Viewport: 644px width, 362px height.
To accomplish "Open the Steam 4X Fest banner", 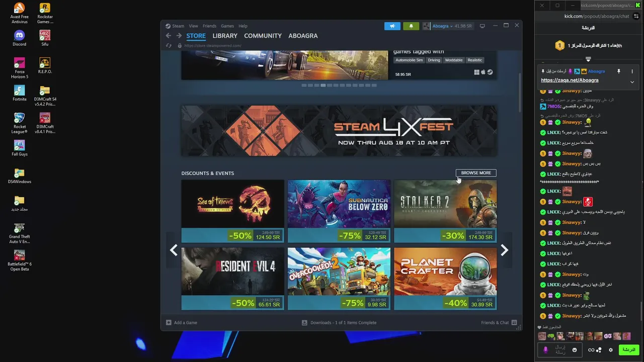I will click(339, 131).
